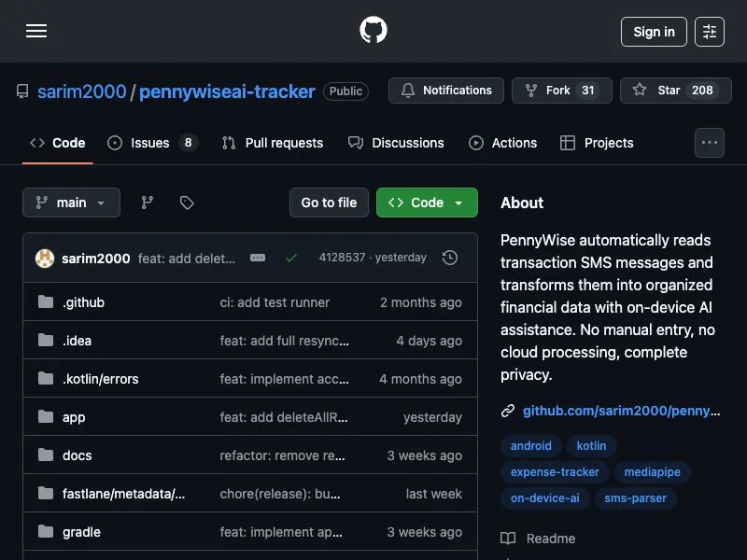The image size is (747, 560).
Task: Open the hamburger navigation menu
Action: click(36, 31)
